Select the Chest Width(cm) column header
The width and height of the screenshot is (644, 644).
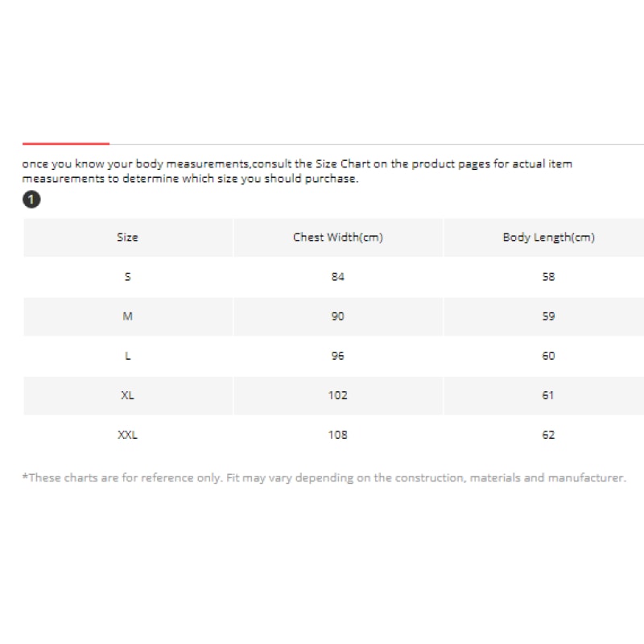pyautogui.click(x=337, y=237)
